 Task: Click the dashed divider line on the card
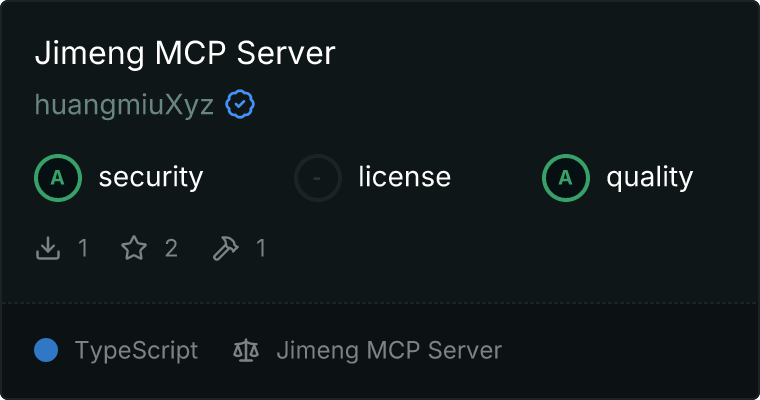[380, 303]
